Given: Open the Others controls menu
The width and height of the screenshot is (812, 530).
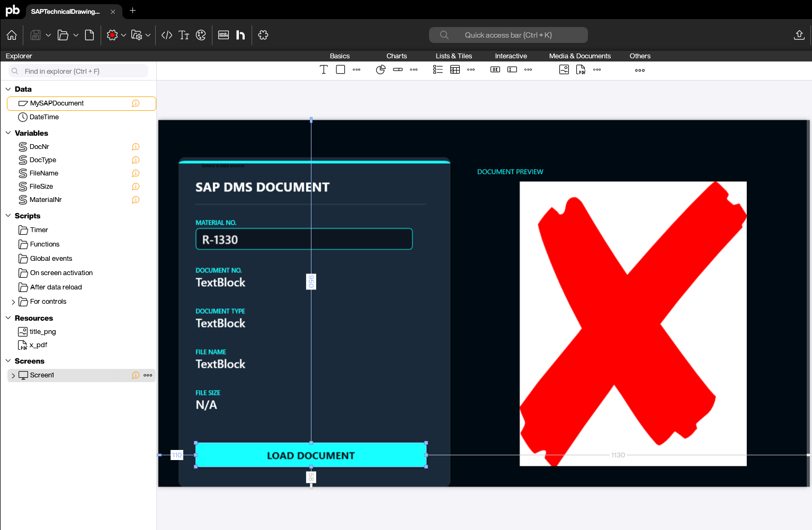Looking at the screenshot, I should point(640,70).
